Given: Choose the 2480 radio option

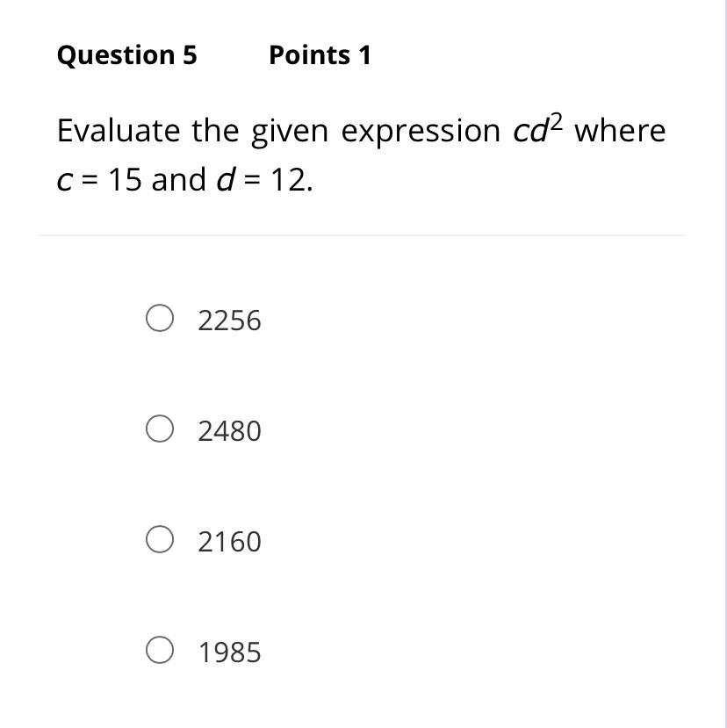Looking at the screenshot, I should coord(159,429).
